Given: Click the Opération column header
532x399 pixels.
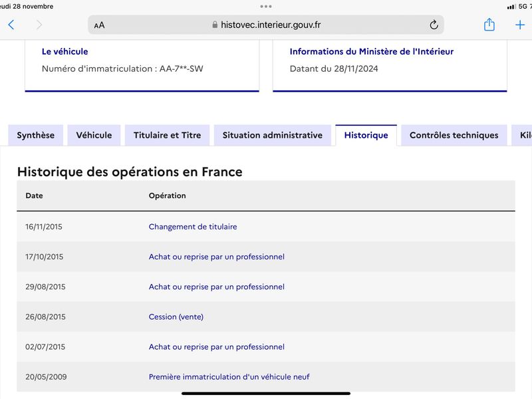Looking at the screenshot, I should point(168,196).
